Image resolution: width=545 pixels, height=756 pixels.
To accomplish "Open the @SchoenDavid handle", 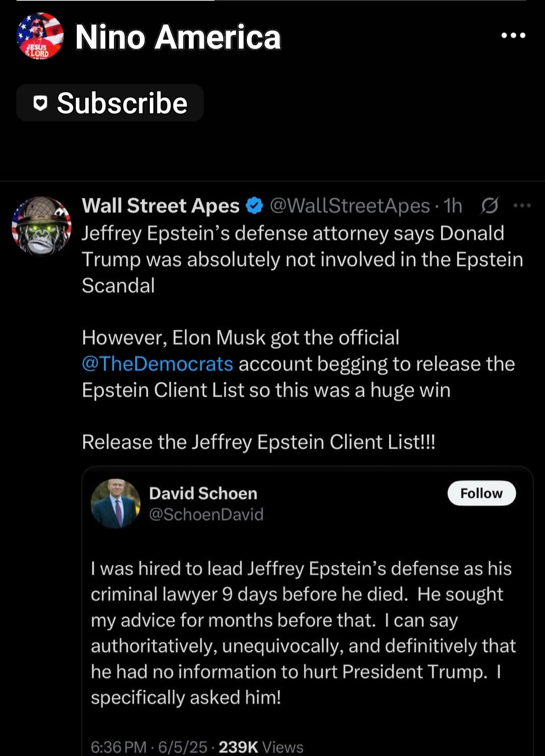I will point(206,514).
